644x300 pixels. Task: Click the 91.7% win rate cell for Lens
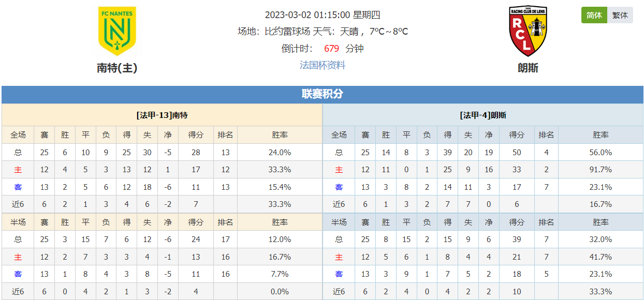601,170
